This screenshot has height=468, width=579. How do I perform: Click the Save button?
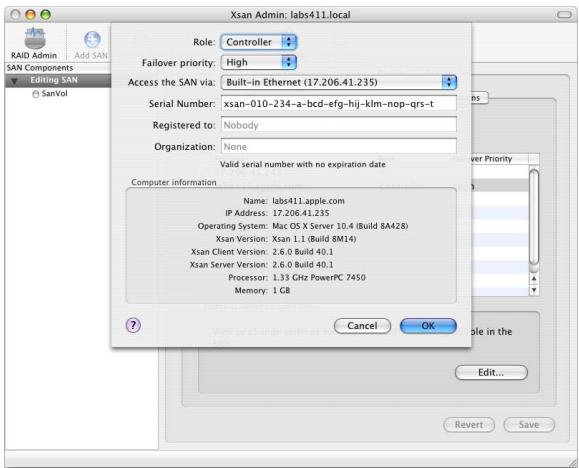(529, 425)
